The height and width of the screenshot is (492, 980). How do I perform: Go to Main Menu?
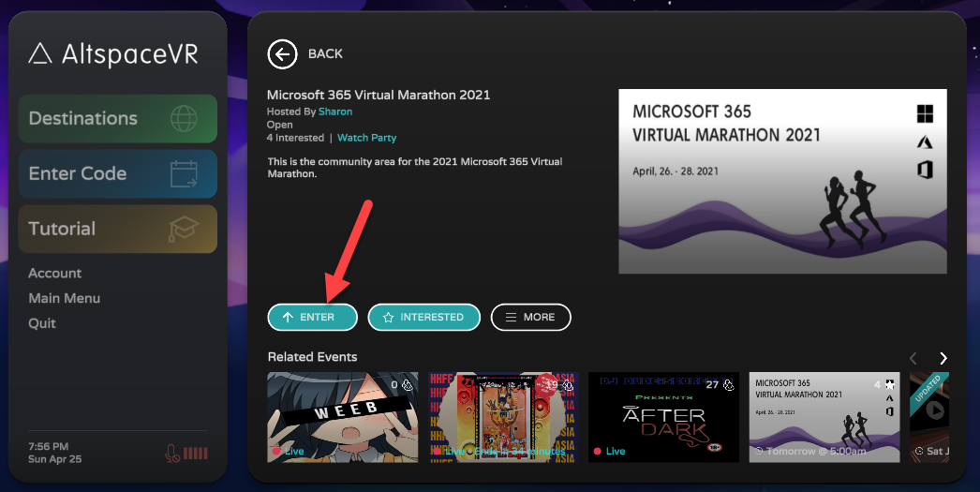[x=65, y=298]
